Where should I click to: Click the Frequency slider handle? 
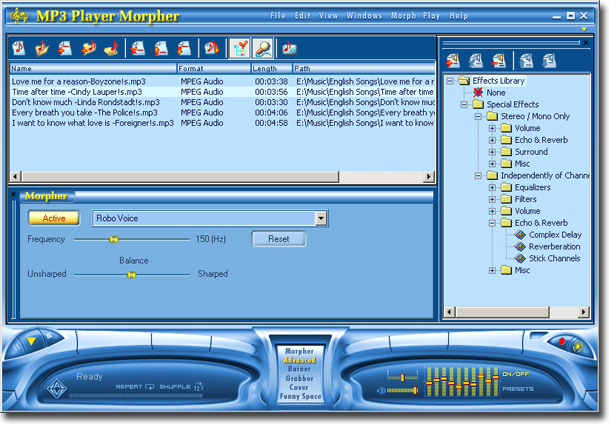pyautogui.click(x=113, y=239)
